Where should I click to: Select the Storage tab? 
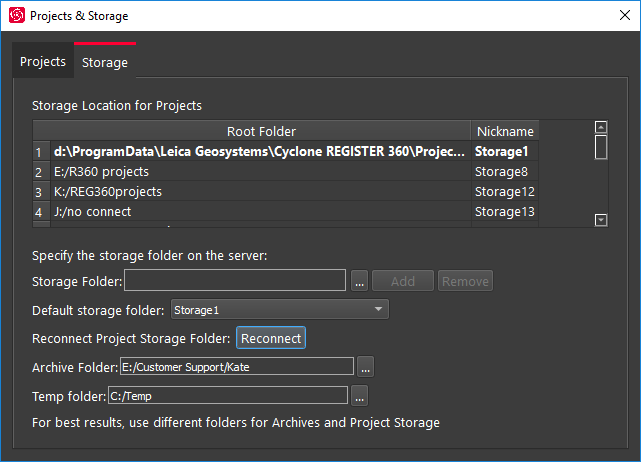click(105, 62)
